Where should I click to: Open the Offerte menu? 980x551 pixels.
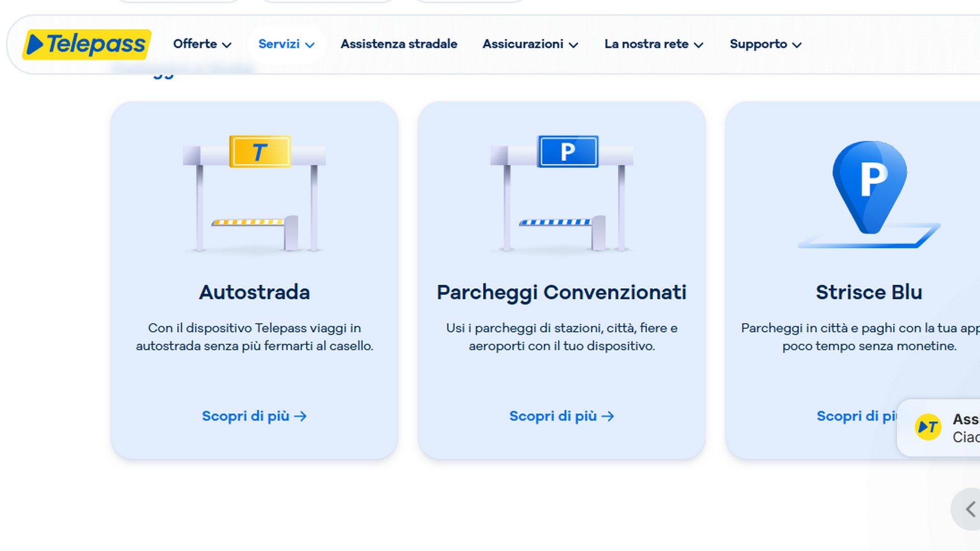202,44
